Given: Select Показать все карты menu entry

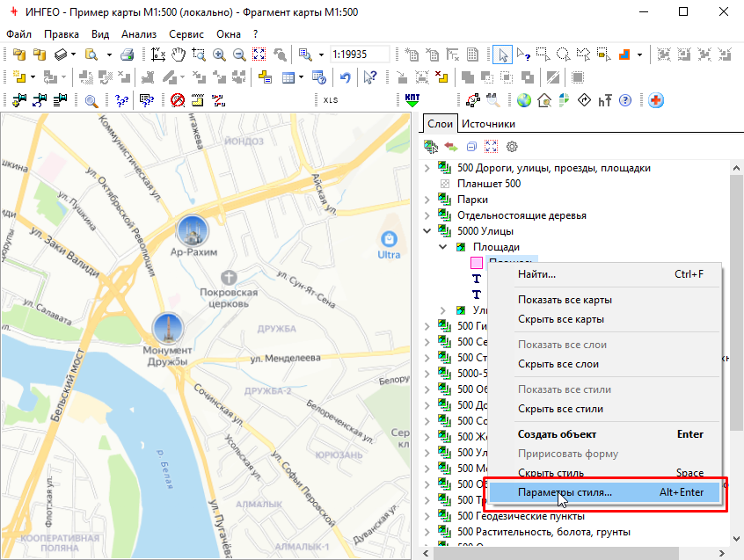Looking at the screenshot, I should (x=605, y=300).
